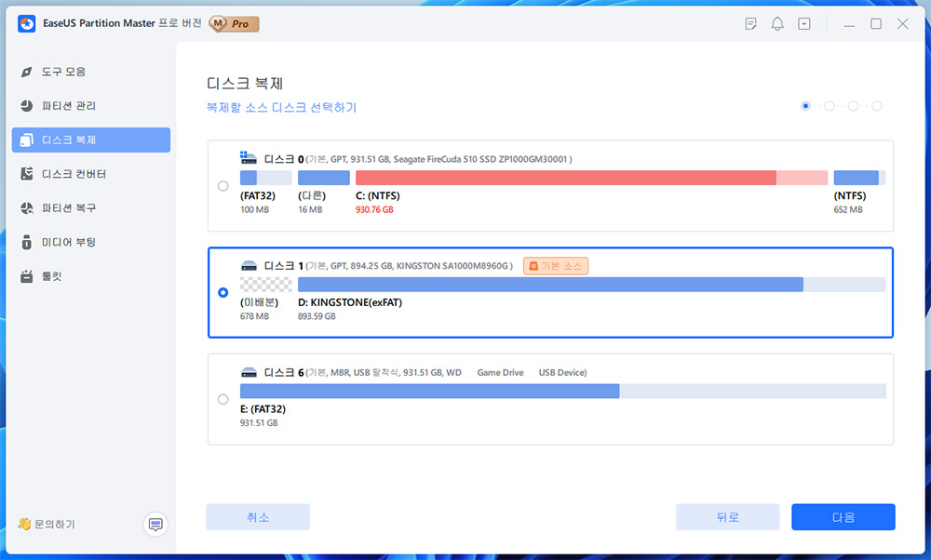This screenshot has width=931, height=560.
Task: Click the 복제할 소스 디스크 선택하기 subtitle
Action: [281, 107]
